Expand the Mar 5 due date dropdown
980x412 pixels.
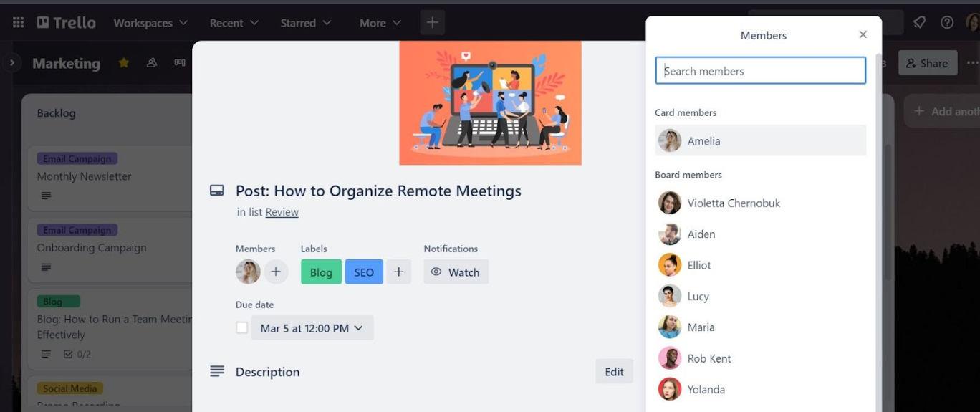(312, 328)
